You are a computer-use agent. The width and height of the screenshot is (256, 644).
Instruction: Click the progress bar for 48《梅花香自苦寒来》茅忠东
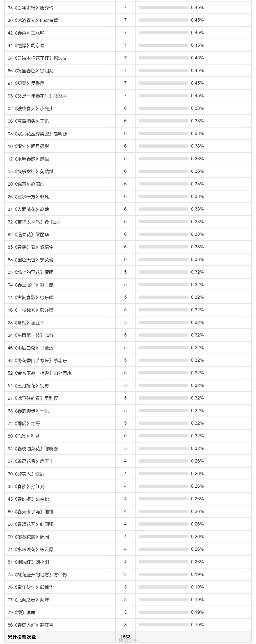[x=163, y=360]
